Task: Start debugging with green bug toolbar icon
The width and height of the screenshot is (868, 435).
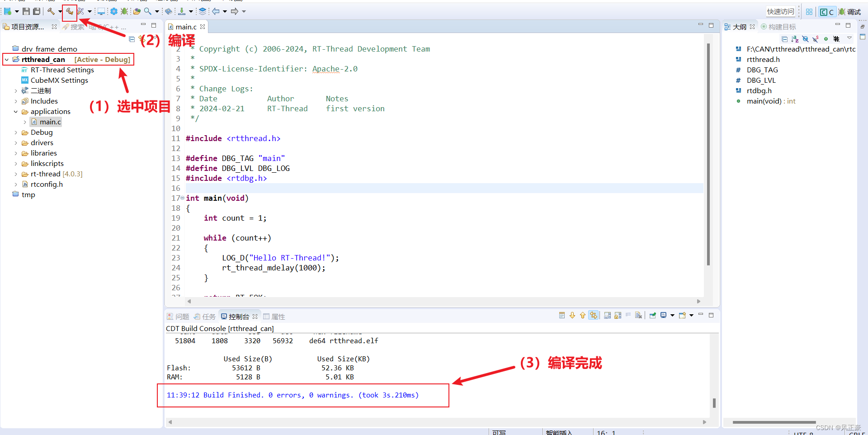Action: pos(124,11)
